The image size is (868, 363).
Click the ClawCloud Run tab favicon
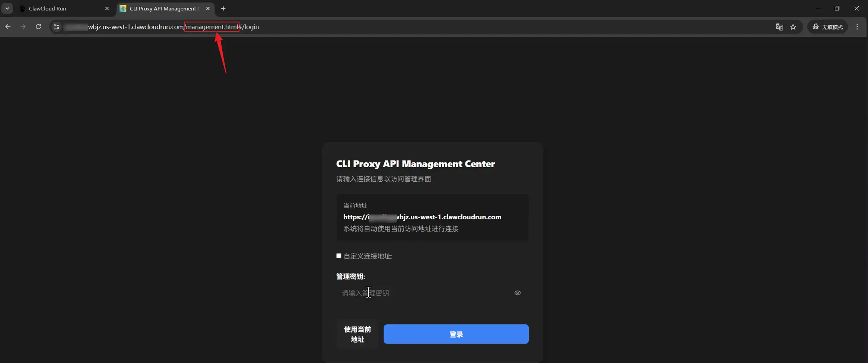[x=22, y=8]
